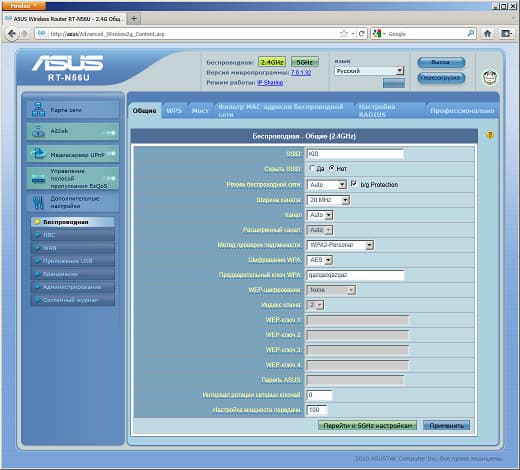This screenshot has height=470, width=520.
Task: Click the Перезагрузка reboot button
Action: point(441,78)
